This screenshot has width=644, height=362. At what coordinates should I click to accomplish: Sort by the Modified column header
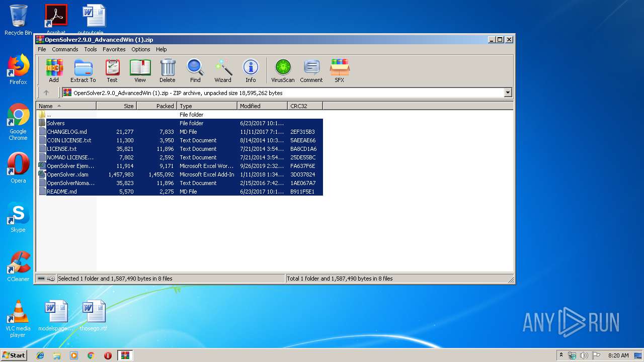tap(262, 106)
